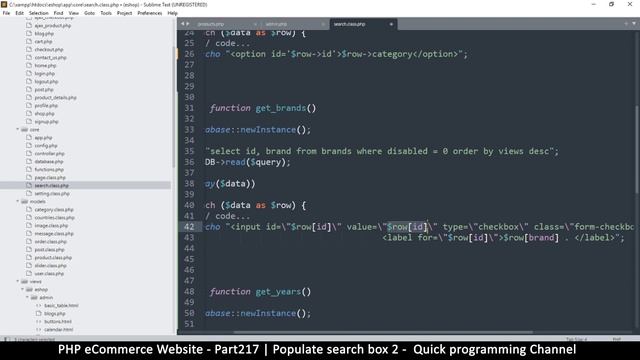Screen dimensions: 640x360
Task: Open the View menu
Action: pos(74,13)
